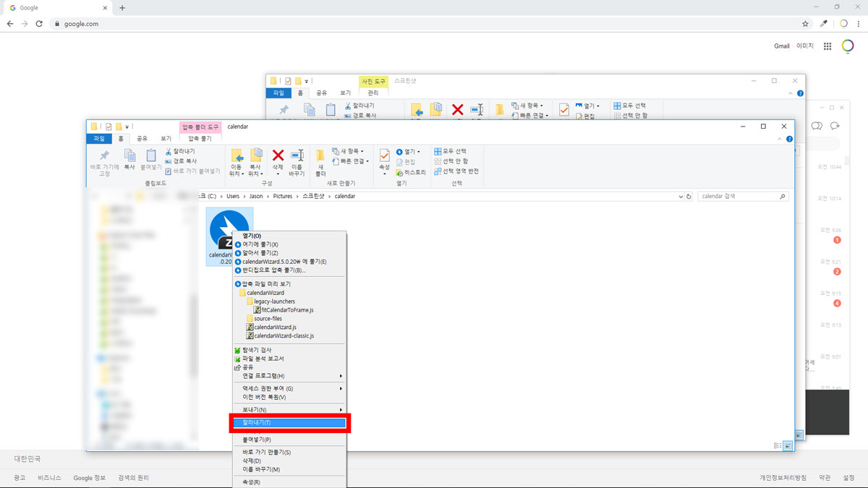Click Jason in the address path
Image resolution: width=868 pixels, height=488 pixels.
[x=257, y=196]
